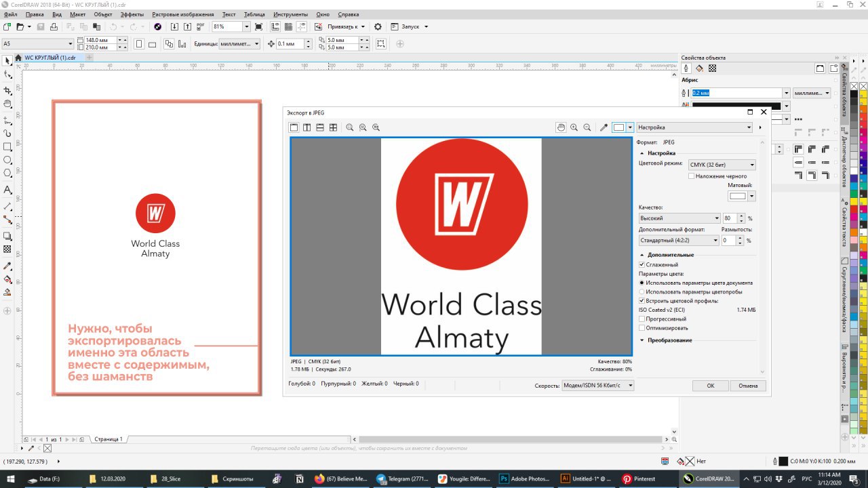The width and height of the screenshot is (868, 488).
Task: Open the zoom level 81% dropdown
Action: coord(247,26)
